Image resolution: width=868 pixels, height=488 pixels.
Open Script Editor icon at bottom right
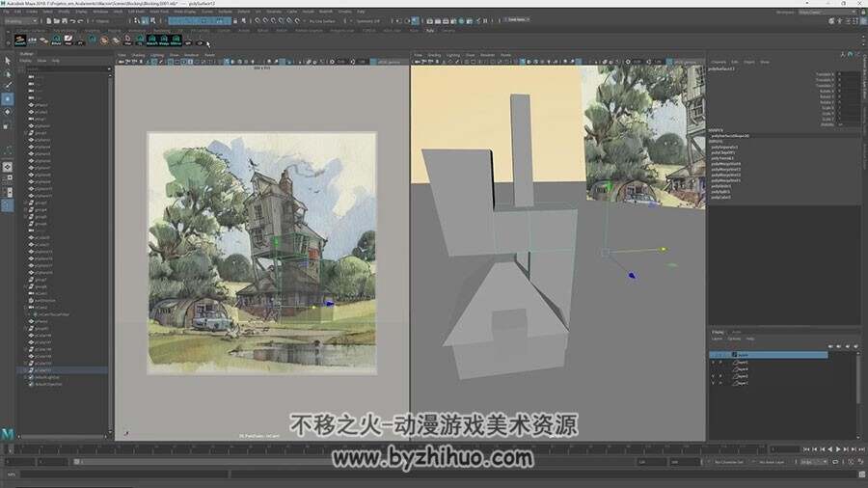(862, 474)
